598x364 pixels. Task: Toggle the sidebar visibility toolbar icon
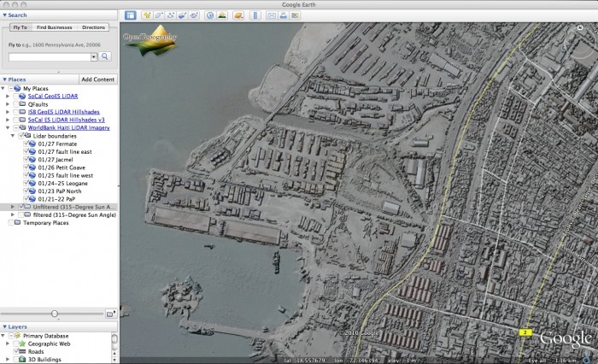click(x=131, y=15)
